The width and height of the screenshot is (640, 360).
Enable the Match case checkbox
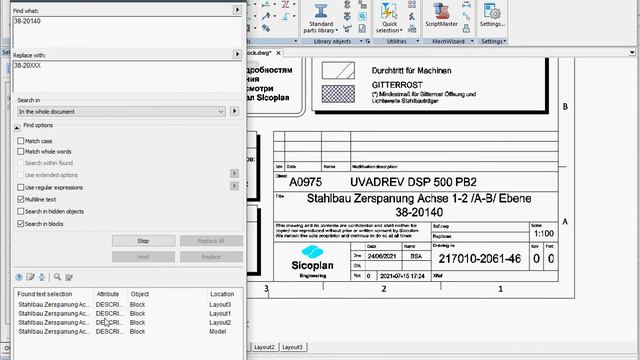click(x=20, y=141)
